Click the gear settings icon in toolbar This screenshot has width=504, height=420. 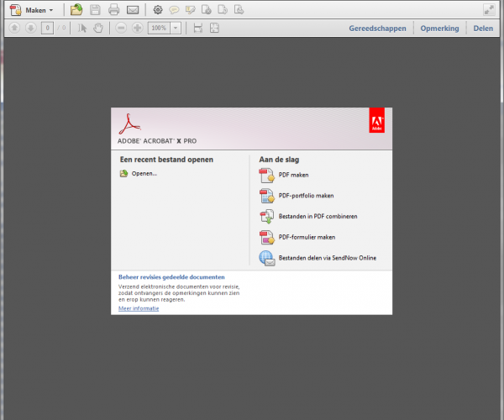158,10
